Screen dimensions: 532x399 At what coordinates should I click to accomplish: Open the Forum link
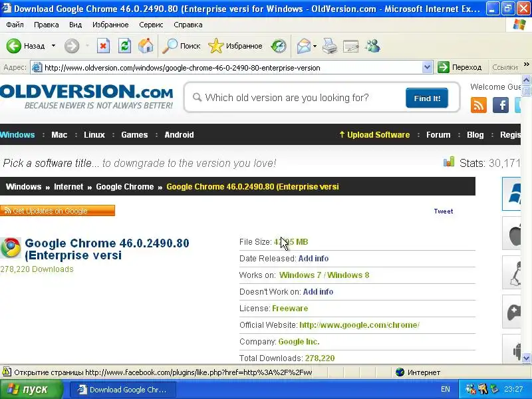click(x=438, y=135)
